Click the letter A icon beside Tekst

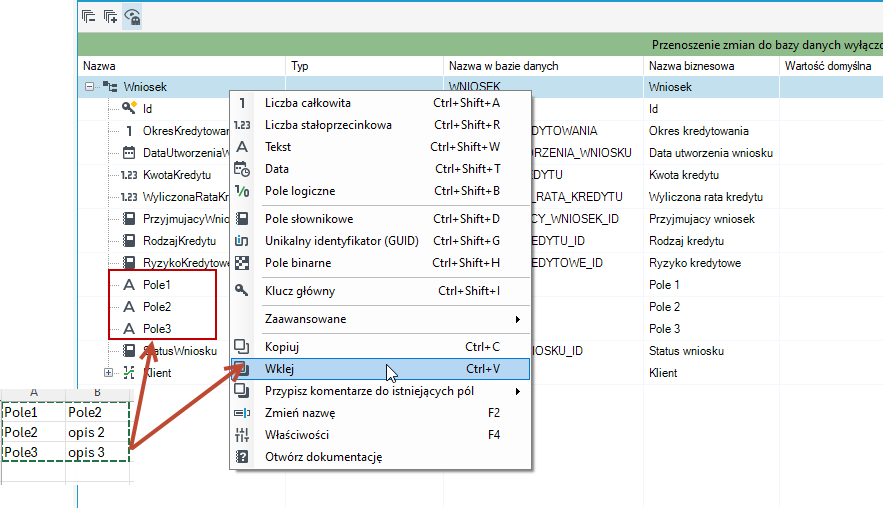click(x=242, y=147)
